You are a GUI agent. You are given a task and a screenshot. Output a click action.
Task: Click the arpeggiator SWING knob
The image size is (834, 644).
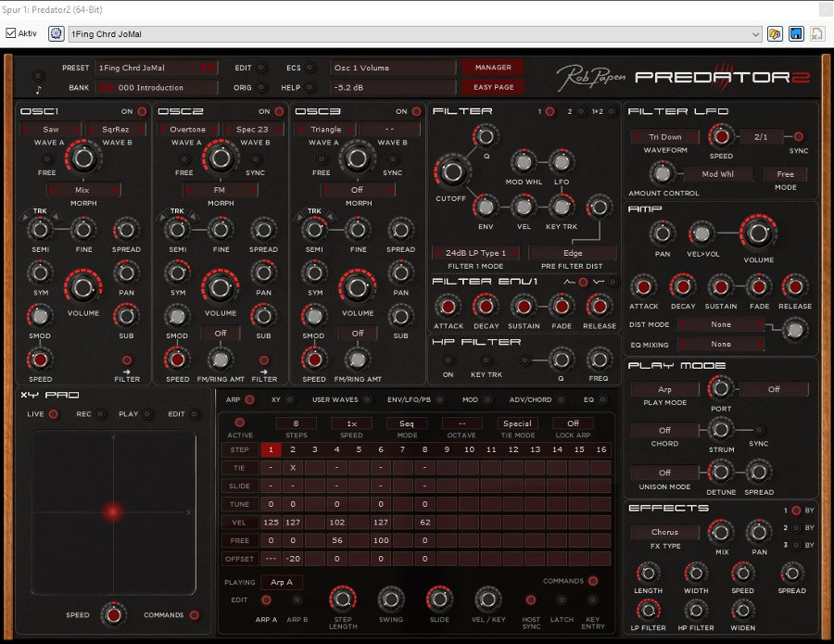(x=391, y=600)
